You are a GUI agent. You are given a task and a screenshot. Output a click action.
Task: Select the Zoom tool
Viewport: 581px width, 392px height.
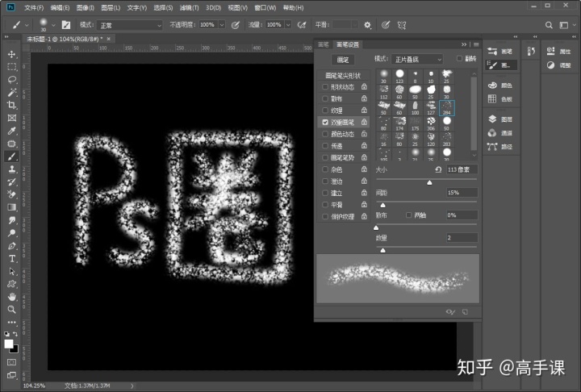coord(12,310)
